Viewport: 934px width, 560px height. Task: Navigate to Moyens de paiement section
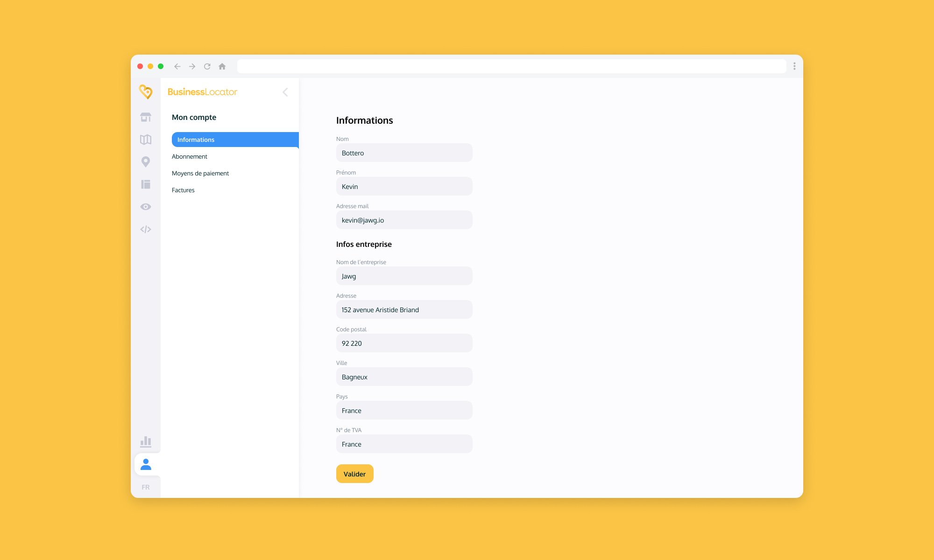(x=200, y=173)
